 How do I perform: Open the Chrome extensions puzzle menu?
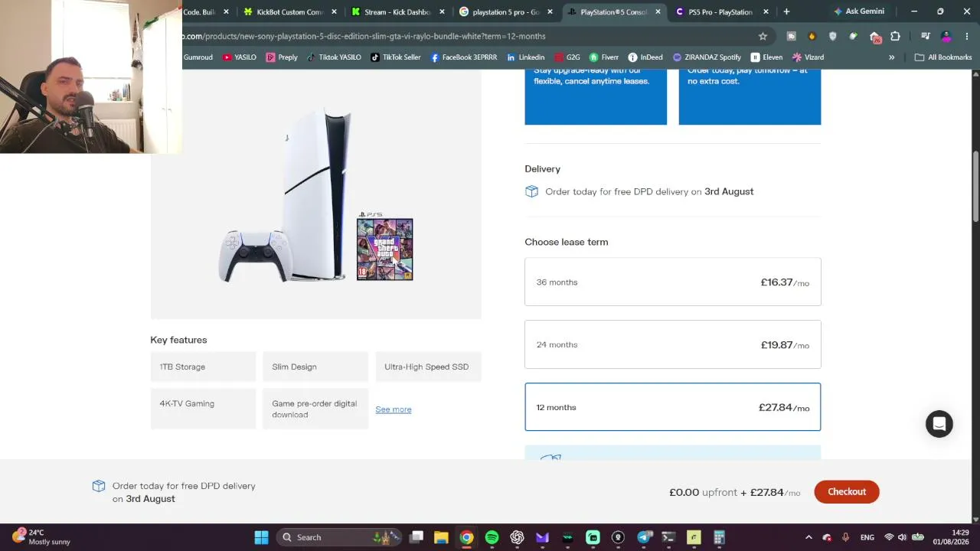pos(895,36)
